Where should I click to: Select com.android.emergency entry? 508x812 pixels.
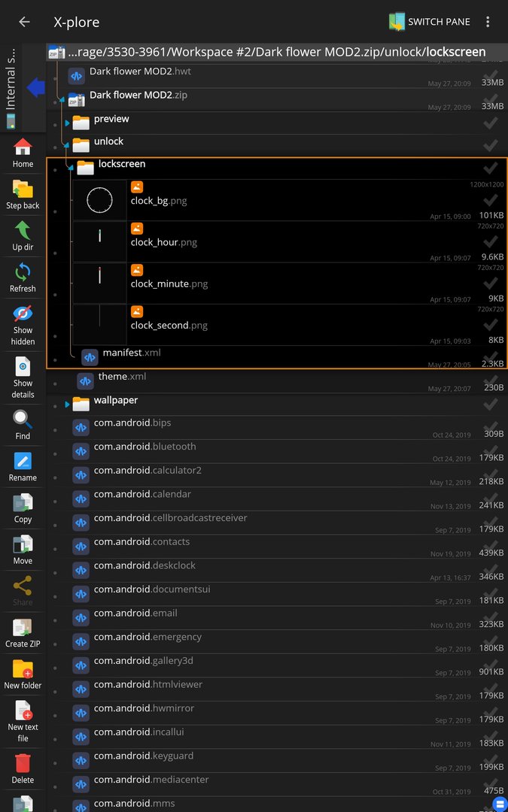(277, 642)
